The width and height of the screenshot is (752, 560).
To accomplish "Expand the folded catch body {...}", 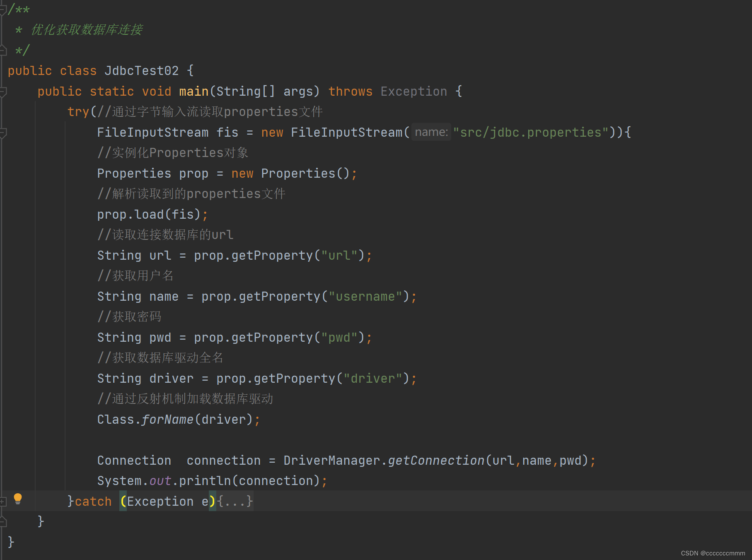I will click(235, 501).
